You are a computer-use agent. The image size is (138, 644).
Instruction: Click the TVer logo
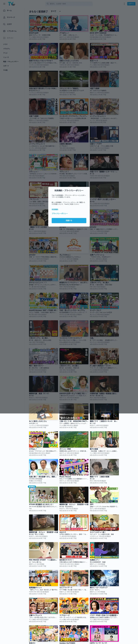click(11, 4)
